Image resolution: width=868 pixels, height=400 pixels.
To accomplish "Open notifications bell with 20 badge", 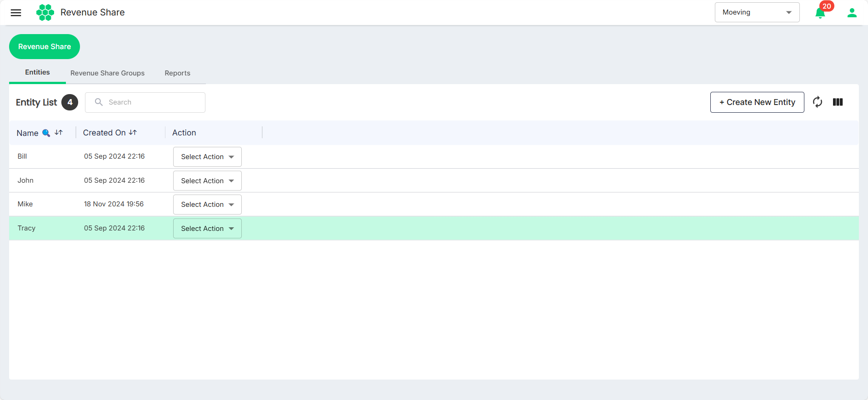I will click(x=821, y=13).
